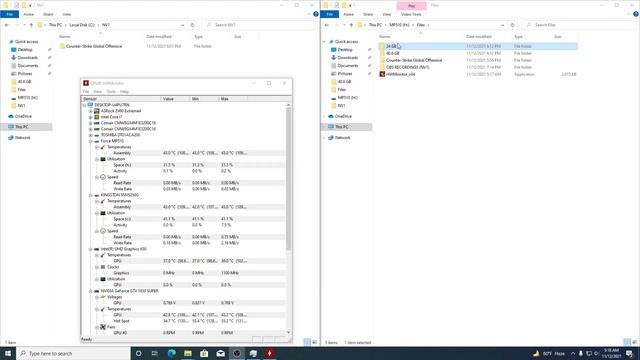Click the Clocks icon under Intel UHD Graphics

103,267
